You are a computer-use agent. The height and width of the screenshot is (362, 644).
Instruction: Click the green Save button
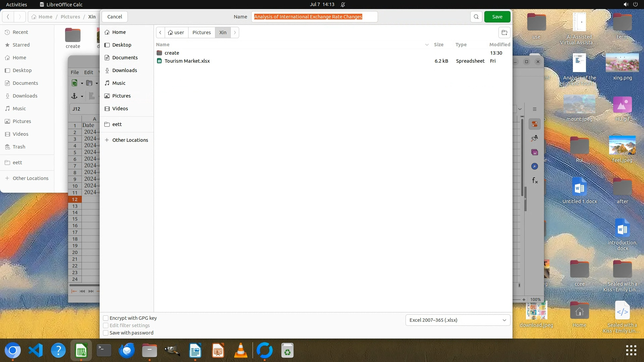point(497,17)
